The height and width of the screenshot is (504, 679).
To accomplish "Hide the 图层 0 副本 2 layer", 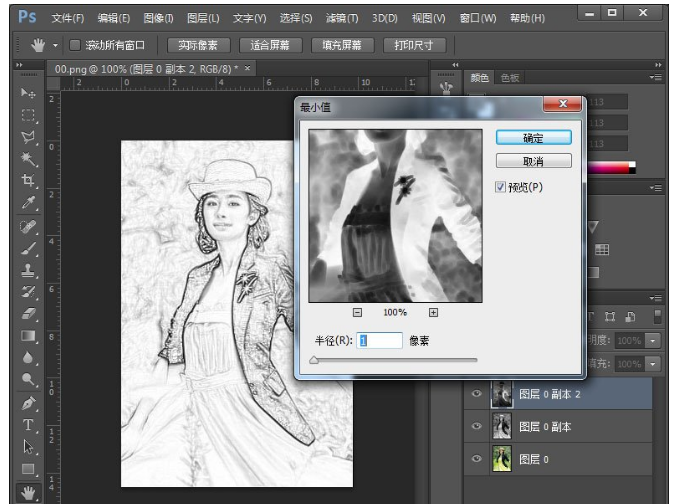I will coord(476,394).
